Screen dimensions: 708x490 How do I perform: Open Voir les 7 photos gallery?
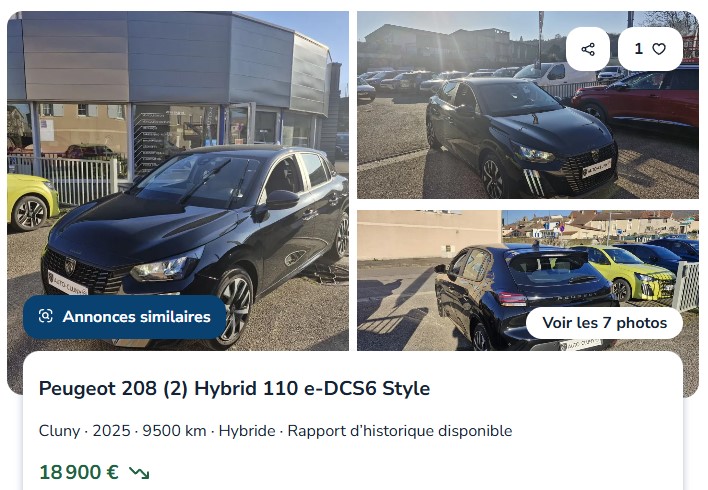(604, 323)
